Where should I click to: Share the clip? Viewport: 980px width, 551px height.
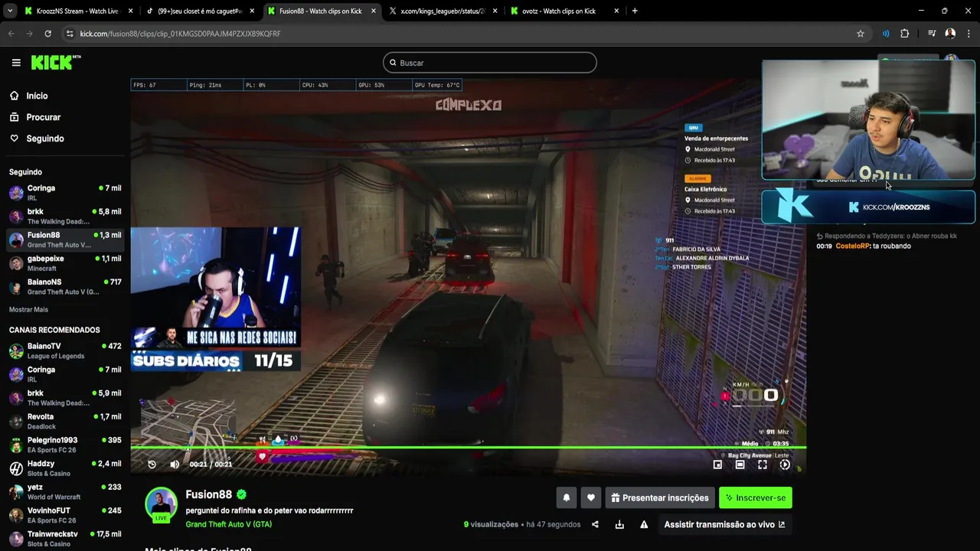click(596, 524)
